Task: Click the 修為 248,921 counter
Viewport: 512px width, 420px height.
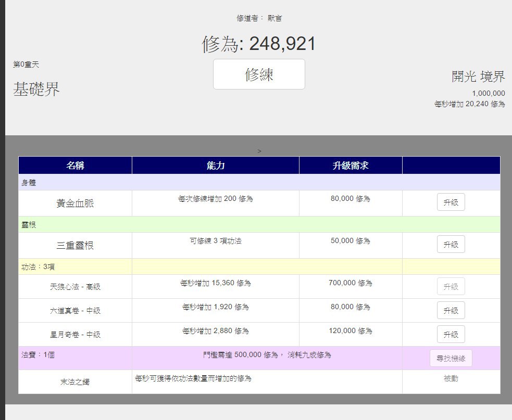Action: 259,44
